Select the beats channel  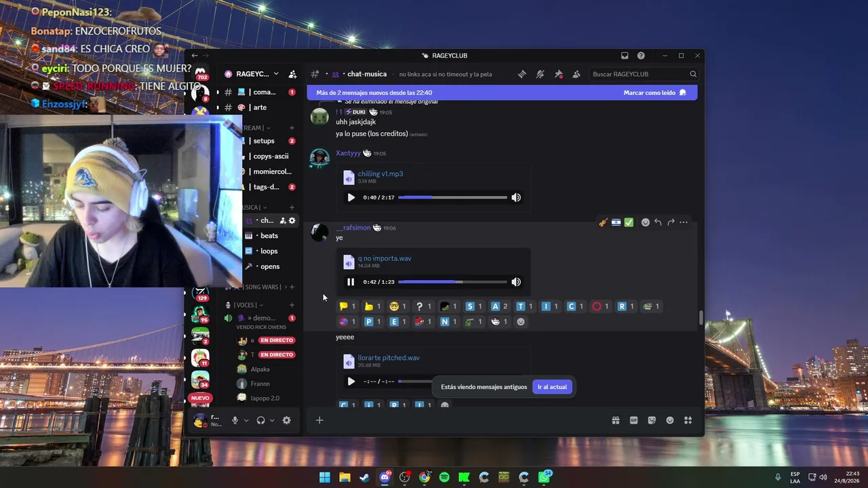click(270, 236)
